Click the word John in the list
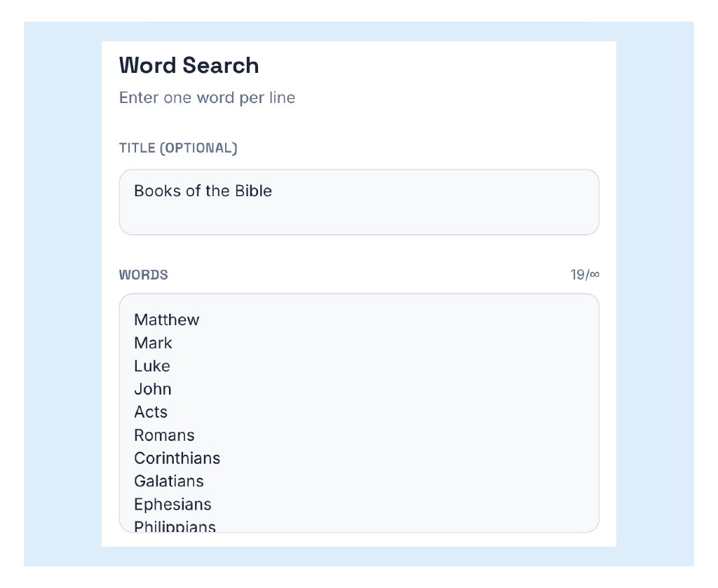Image resolution: width=718 pixels, height=588 pixels. 152,389
